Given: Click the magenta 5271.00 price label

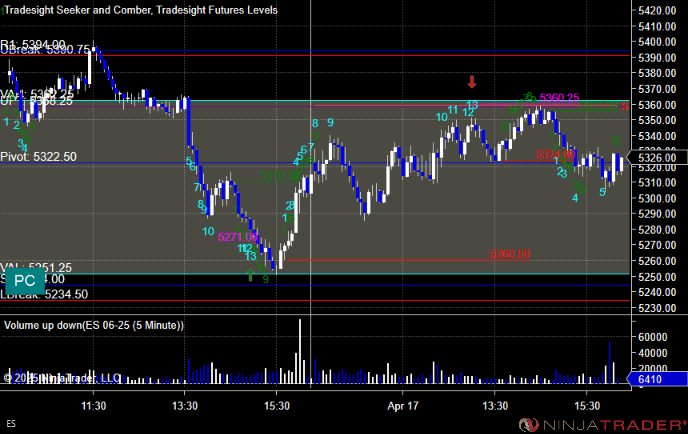Looking at the screenshot, I should 238,237.
